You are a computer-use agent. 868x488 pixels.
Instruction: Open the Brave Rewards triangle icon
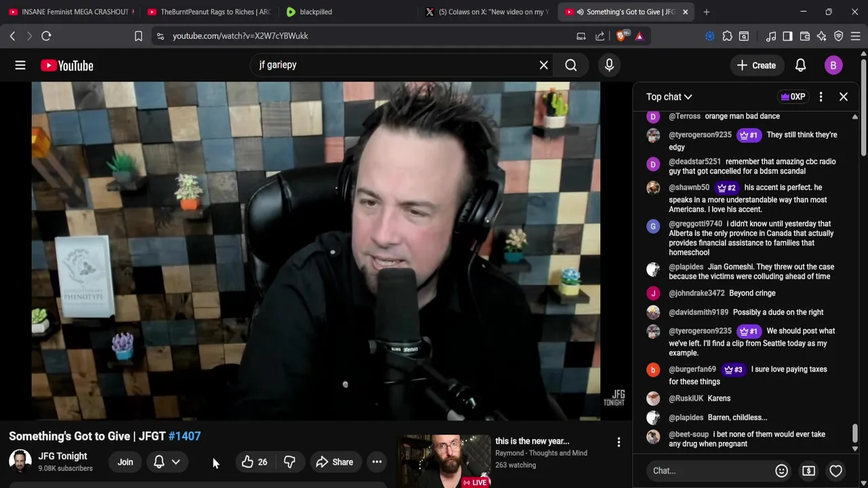tap(639, 36)
